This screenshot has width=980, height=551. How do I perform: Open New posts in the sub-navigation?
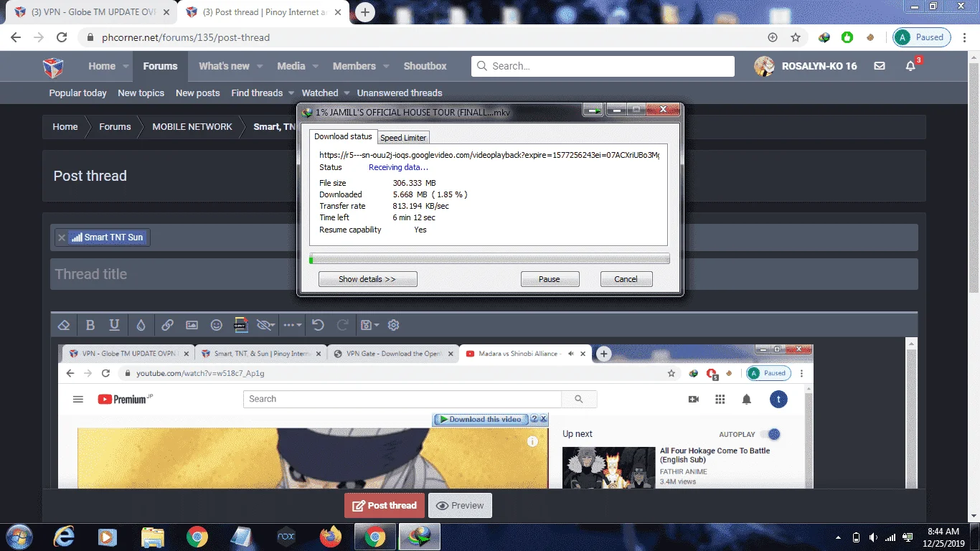click(198, 93)
